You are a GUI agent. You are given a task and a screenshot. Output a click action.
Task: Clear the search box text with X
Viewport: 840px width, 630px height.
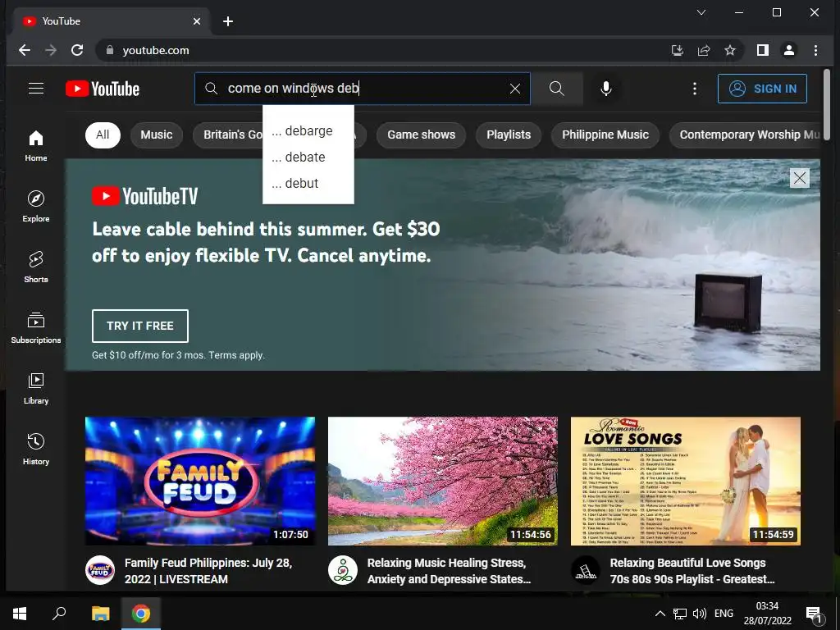click(x=515, y=89)
